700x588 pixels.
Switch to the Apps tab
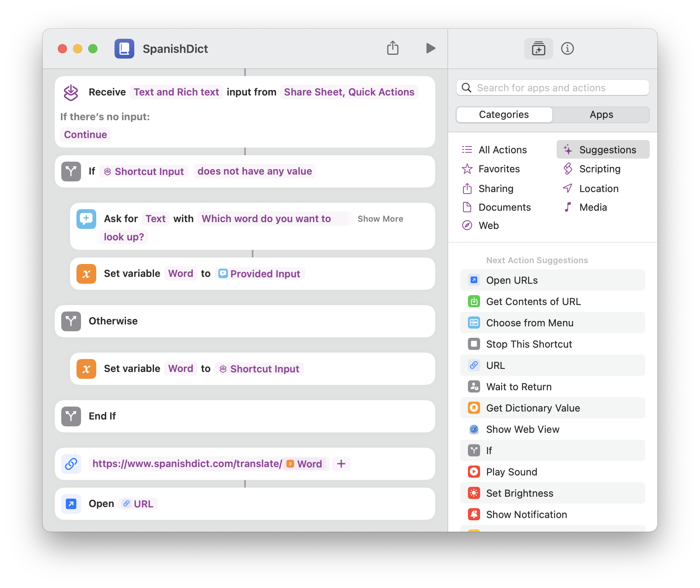point(601,115)
